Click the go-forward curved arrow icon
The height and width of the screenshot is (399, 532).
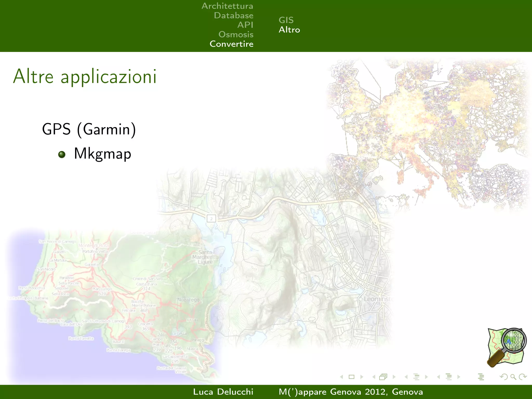coord(523,377)
